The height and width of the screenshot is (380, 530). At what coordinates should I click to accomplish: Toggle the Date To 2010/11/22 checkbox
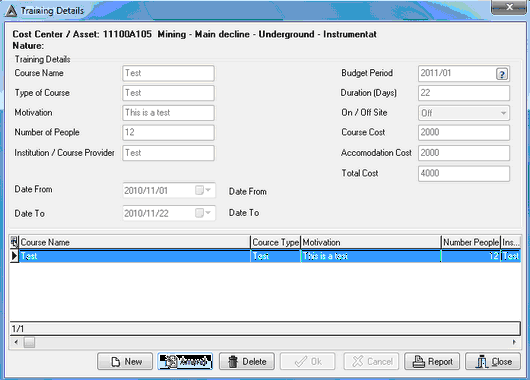coord(199,213)
